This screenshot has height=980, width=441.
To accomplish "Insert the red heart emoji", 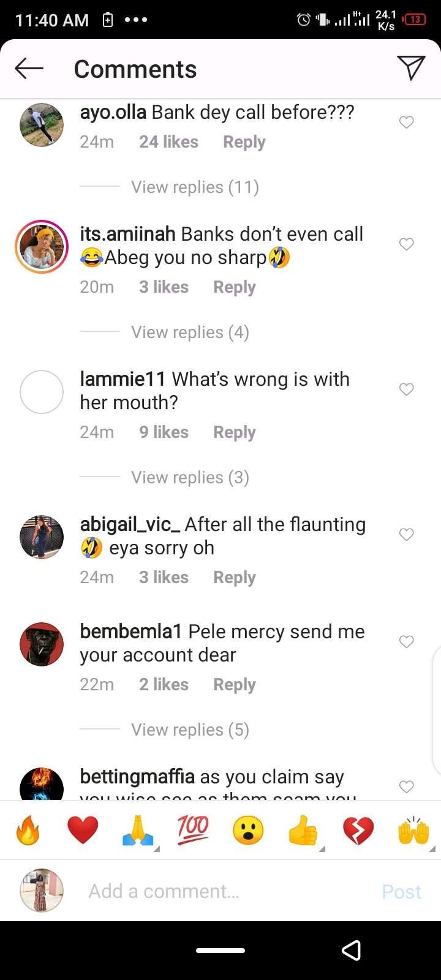I will [x=83, y=831].
